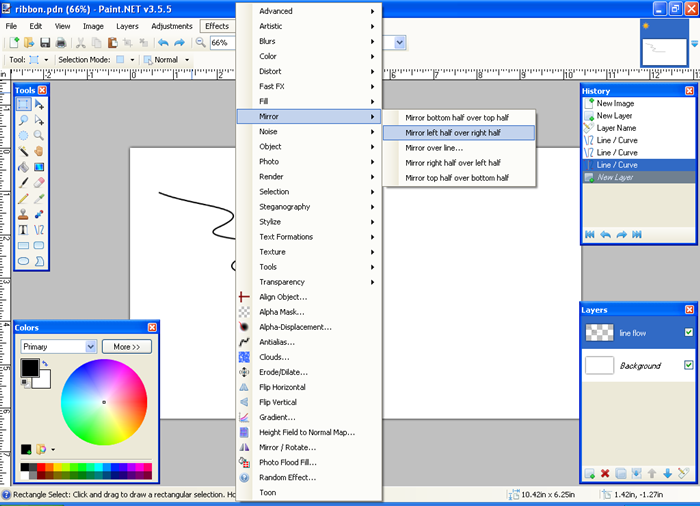Add new layer in Layers panel

coord(589,473)
